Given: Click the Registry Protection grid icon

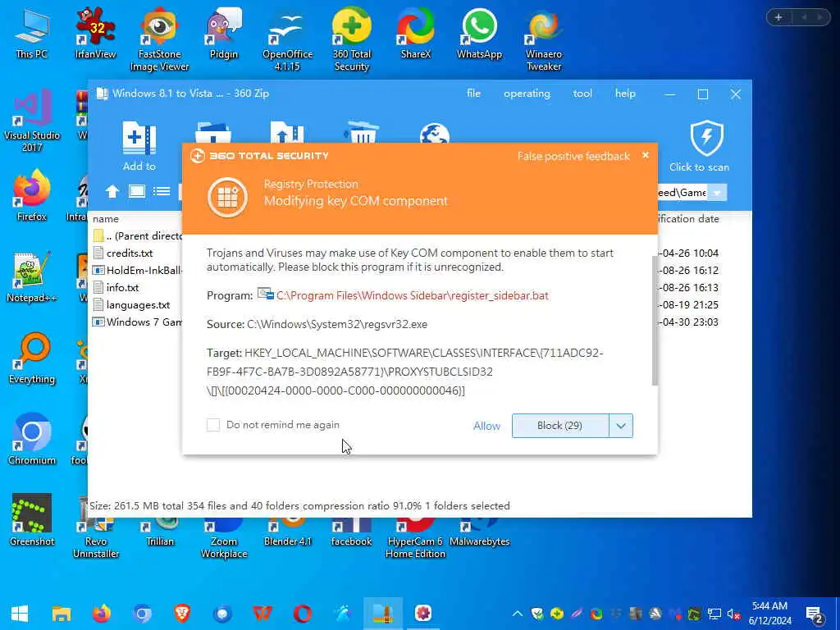Looking at the screenshot, I should point(228,197).
